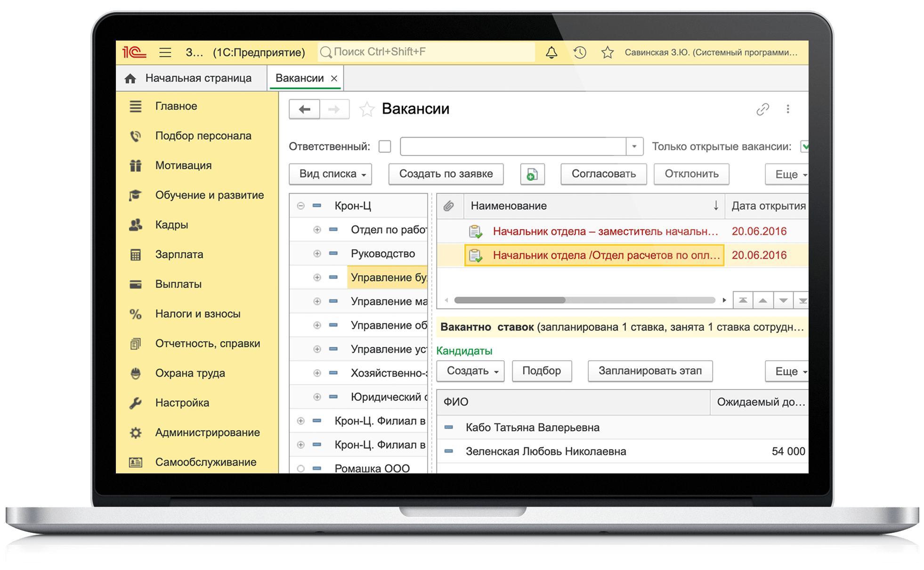This screenshot has height=570, width=924.
Task: Click the search field Поиск Ctrl+Shift+F
Action: click(x=426, y=52)
